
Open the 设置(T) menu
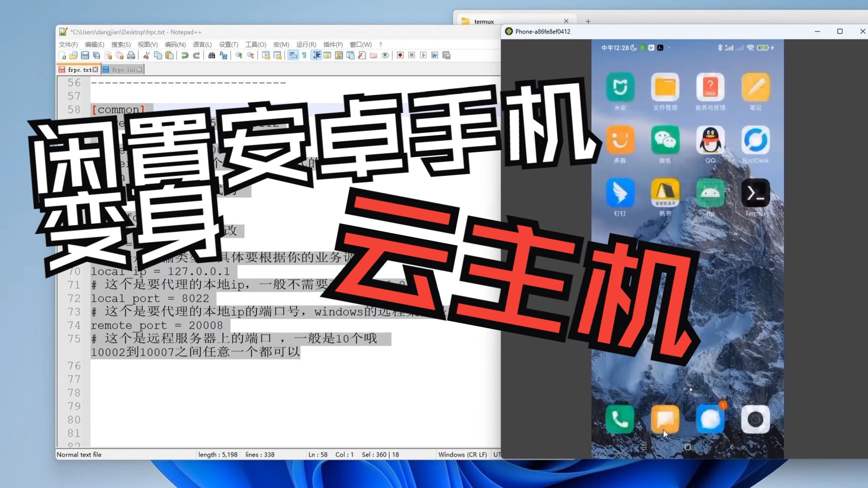pyautogui.click(x=228, y=44)
